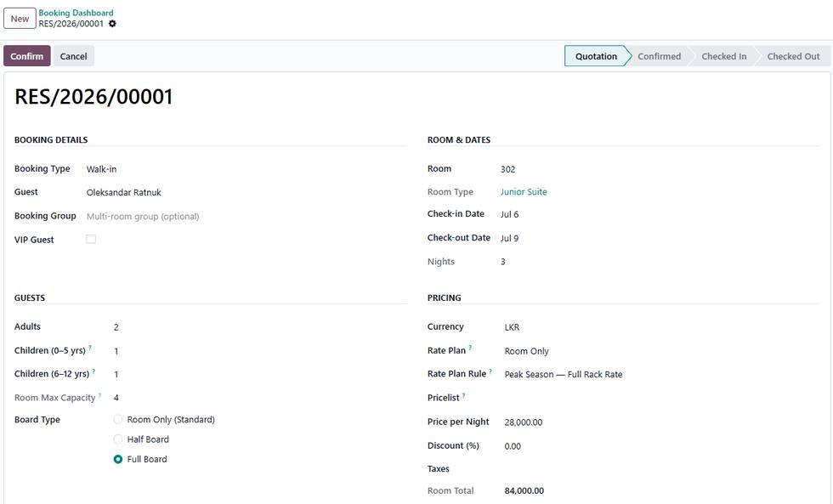Open help tooltip for Children (0–5 yrs)
Viewport: 833px width, 504px height.
90,348
